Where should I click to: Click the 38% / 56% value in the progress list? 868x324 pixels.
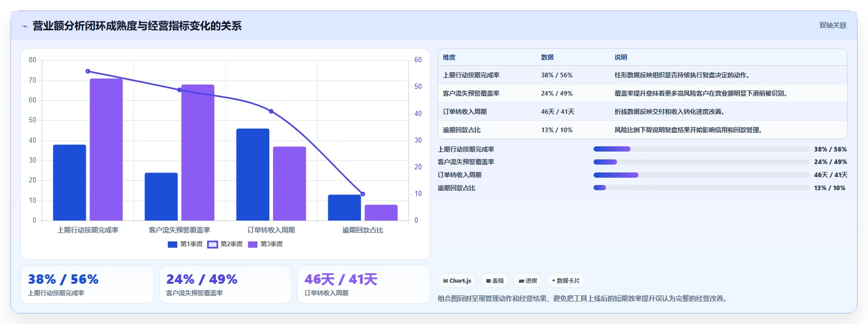[830, 149]
